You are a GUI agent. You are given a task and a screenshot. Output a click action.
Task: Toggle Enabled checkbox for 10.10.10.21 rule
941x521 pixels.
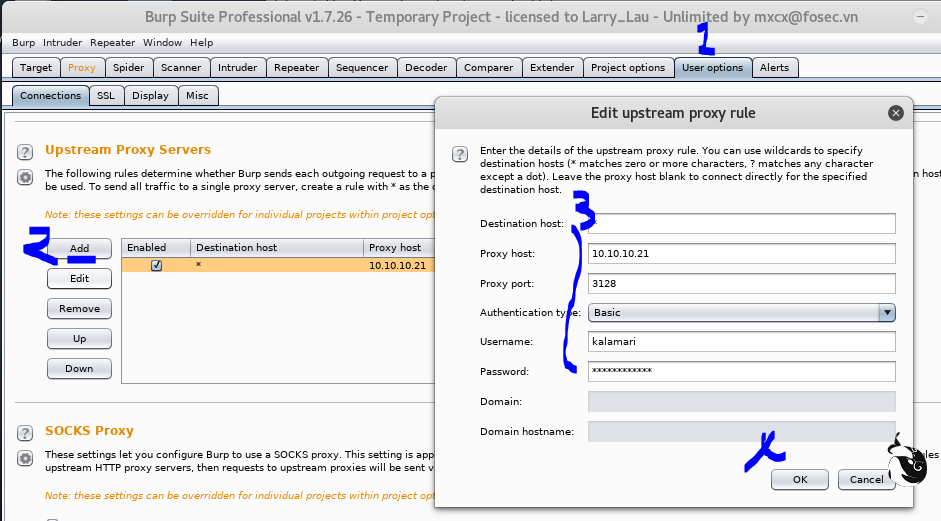click(x=156, y=266)
